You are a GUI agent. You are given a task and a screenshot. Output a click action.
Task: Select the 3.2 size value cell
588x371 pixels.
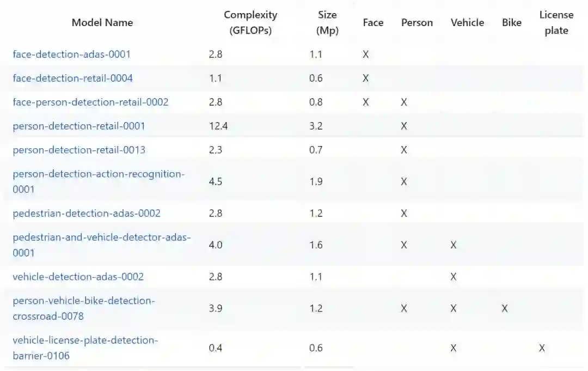pos(316,126)
